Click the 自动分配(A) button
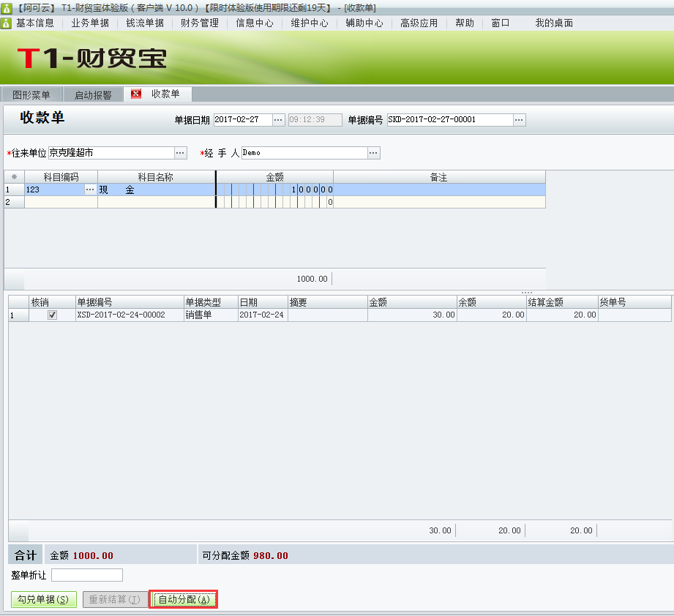Screen dimensions: 674x616 click(182, 598)
